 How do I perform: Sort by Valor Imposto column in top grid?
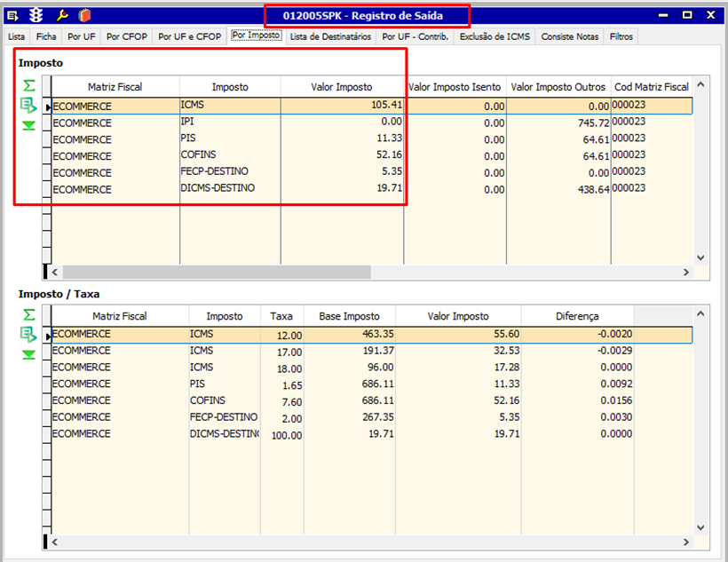342,87
